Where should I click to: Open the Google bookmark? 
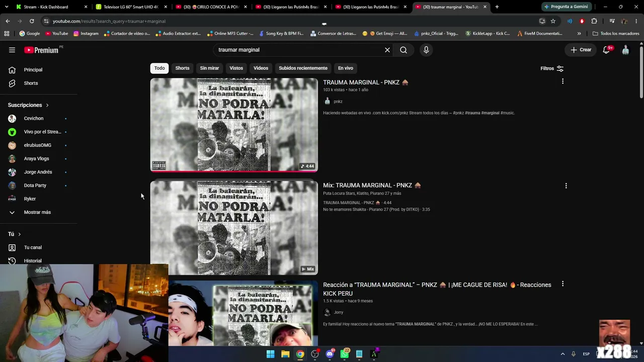[30, 34]
